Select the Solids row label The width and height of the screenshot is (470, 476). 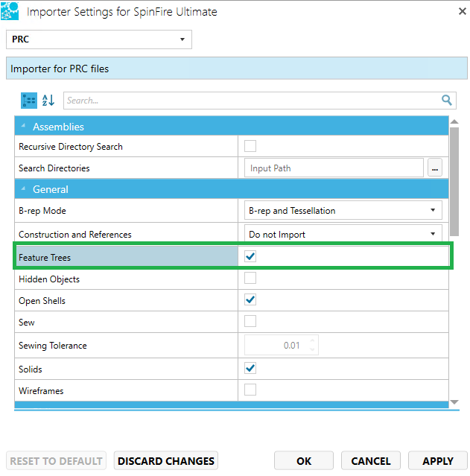(x=31, y=369)
